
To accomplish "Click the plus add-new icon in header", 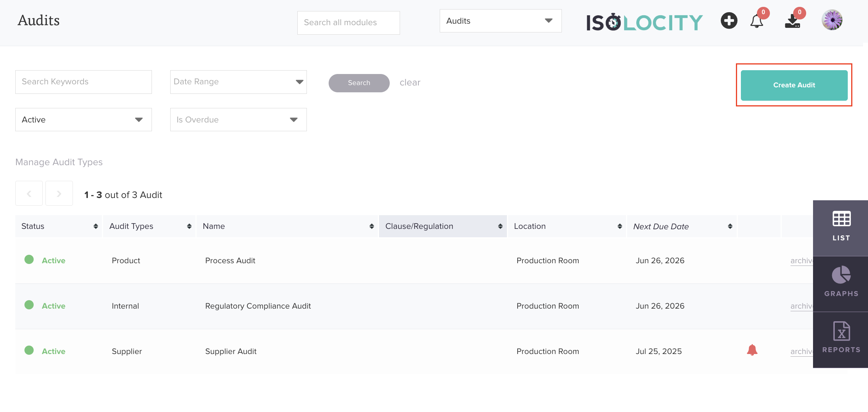I will click(729, 21).
